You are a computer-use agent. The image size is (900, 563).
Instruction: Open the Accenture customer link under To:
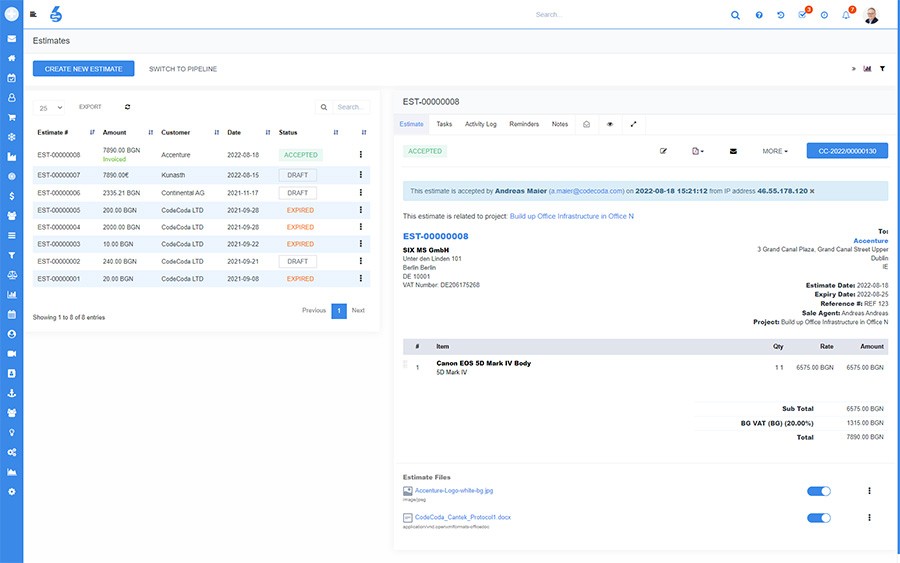pyautogui.click(x=870, y=241)
